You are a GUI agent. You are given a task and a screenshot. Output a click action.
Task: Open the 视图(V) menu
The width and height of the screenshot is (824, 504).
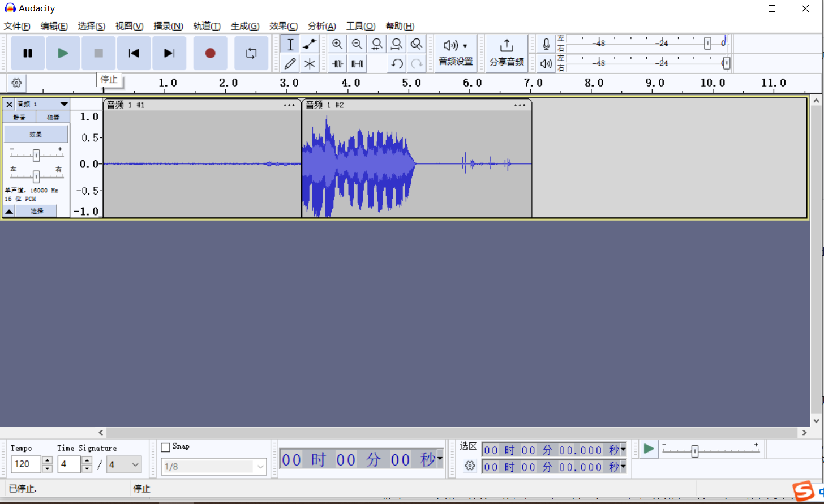[x=130, y=26]
